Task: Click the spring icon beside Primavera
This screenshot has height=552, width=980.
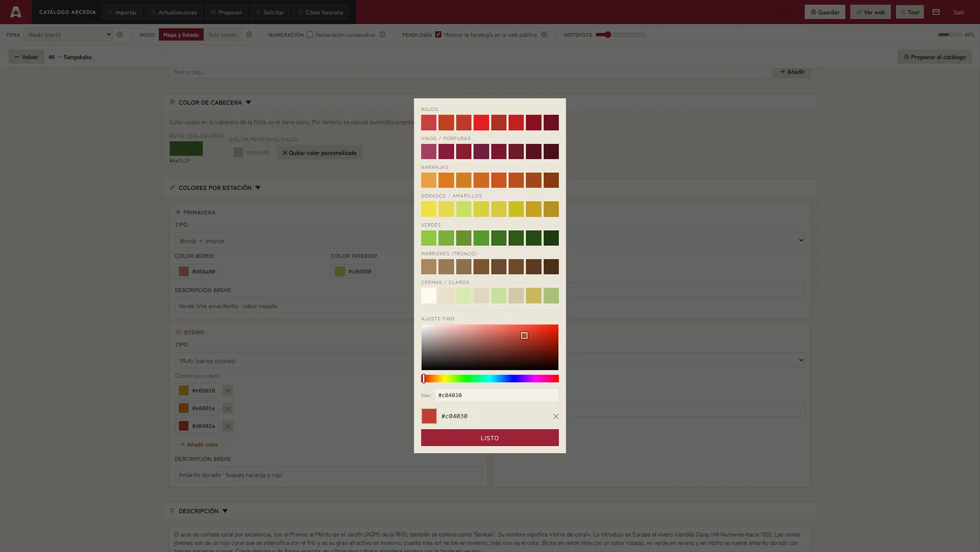Action: (178, 212)
